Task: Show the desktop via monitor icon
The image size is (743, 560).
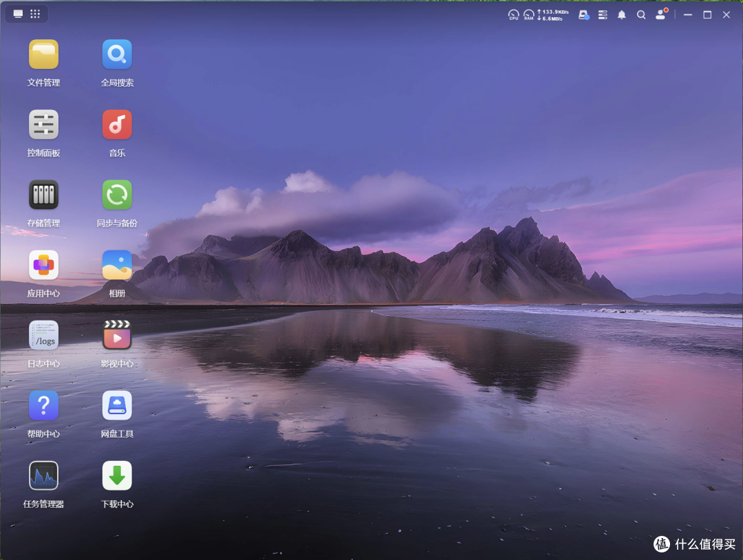Action: (x=18, y=14)
